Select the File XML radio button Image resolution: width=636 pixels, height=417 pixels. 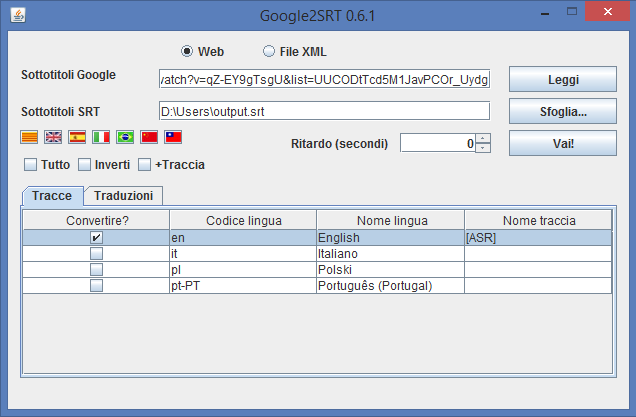(269, 51)
